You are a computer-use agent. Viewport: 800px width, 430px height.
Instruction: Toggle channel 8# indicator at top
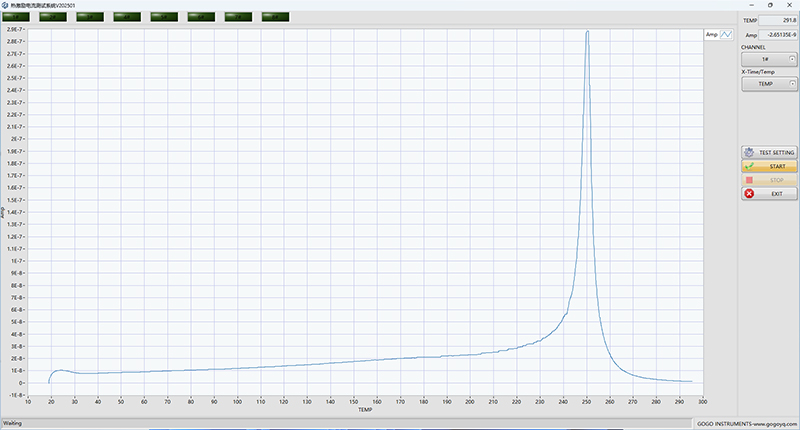(276, 17)
